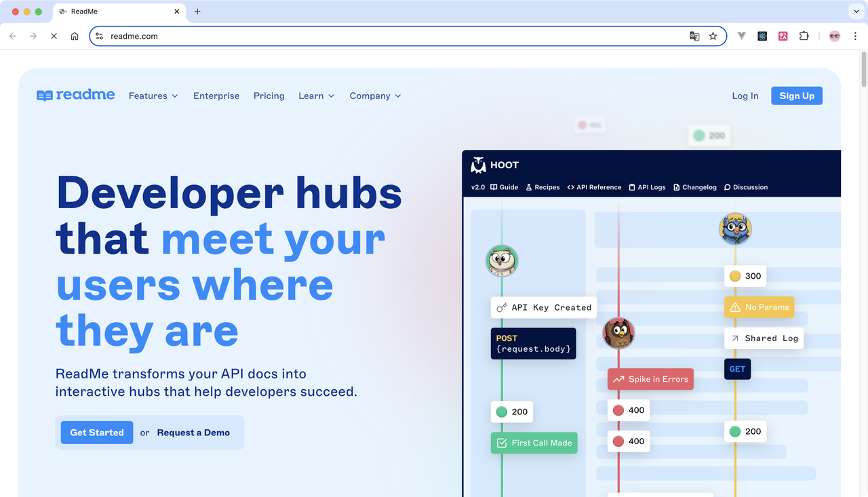
Task: Click the warning icon in No Params
Action: click(x=734, y=307)
